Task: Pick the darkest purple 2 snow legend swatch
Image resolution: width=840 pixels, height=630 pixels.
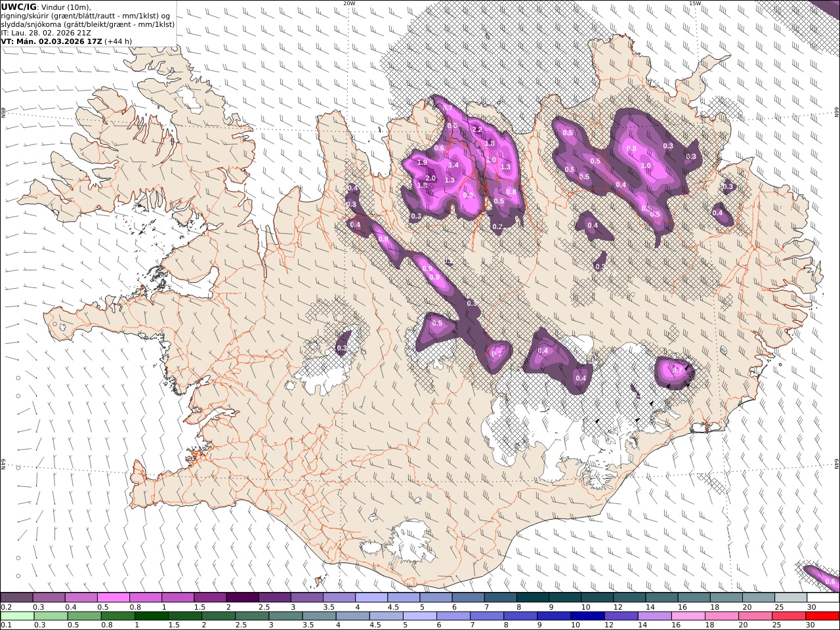Action: (241, 598)
